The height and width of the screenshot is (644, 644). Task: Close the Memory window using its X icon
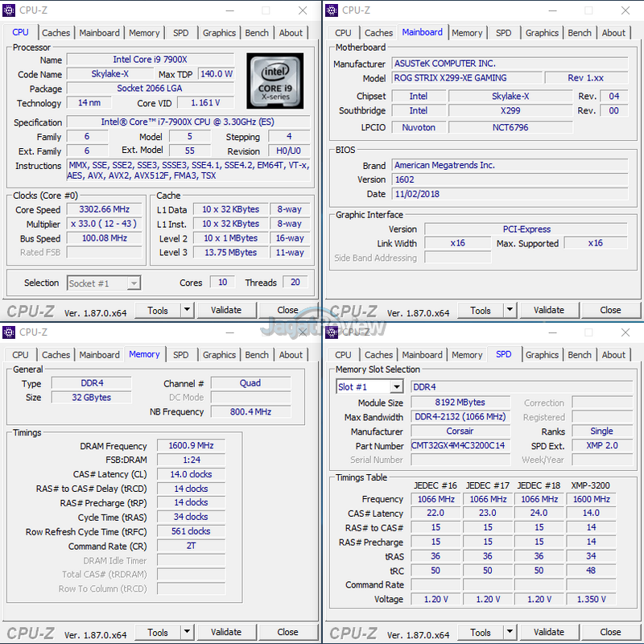tap(303, 332)
